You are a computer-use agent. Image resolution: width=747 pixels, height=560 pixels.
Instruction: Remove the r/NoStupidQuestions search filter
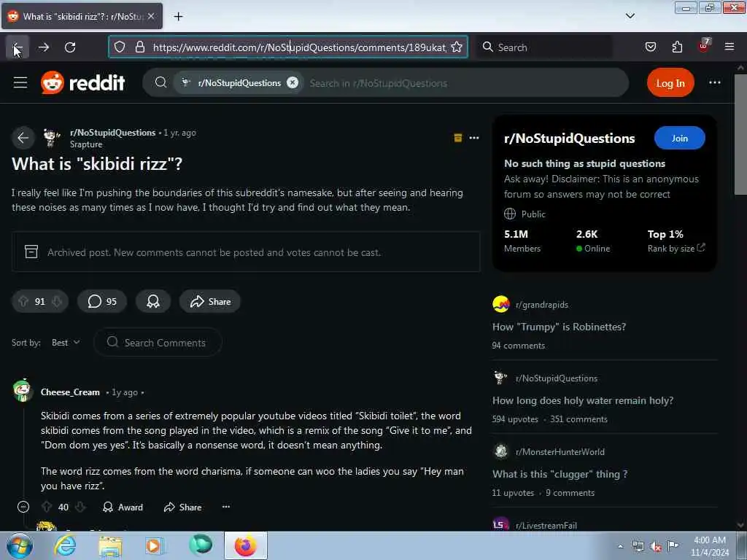pos(293,83)
